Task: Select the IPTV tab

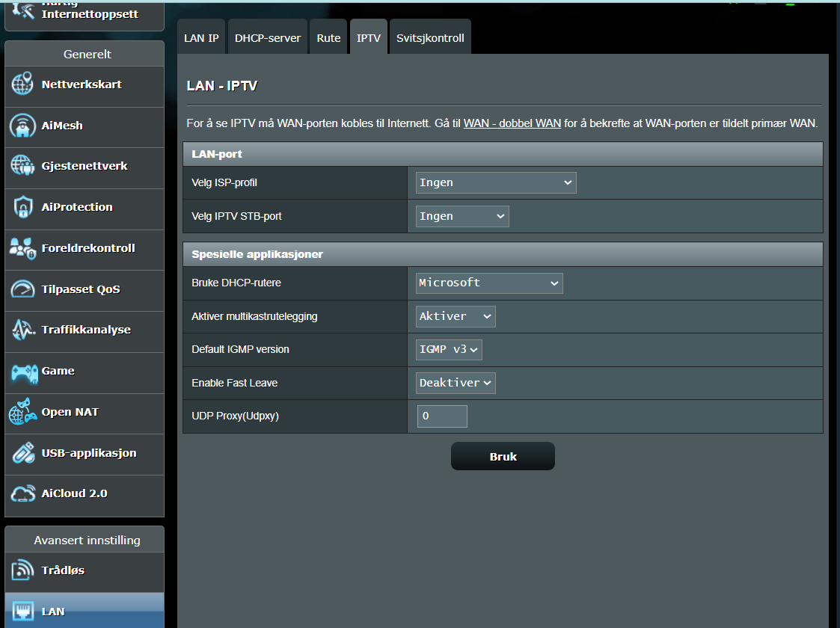Action: tap(369, 38)
